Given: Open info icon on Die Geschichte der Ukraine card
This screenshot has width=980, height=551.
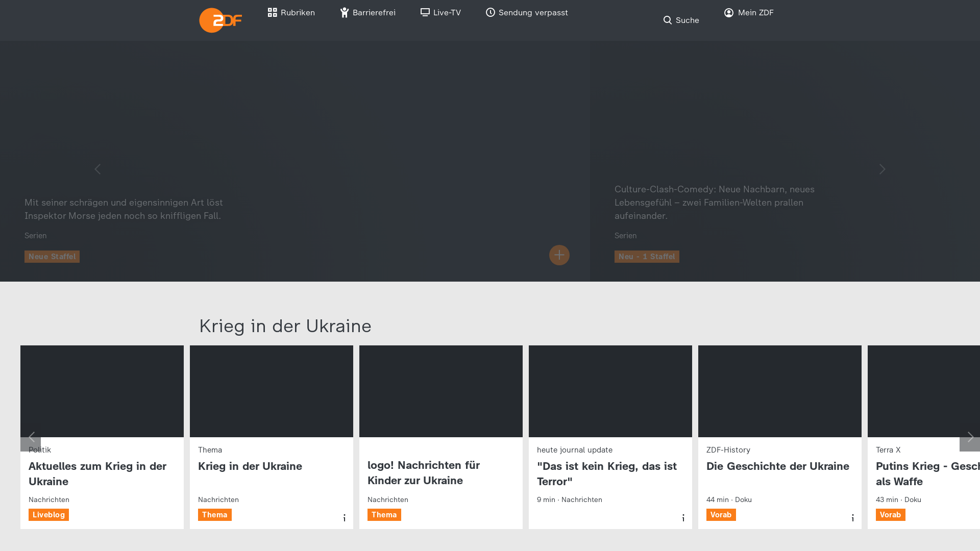Looking at the screenshot, I should point(853,518).
